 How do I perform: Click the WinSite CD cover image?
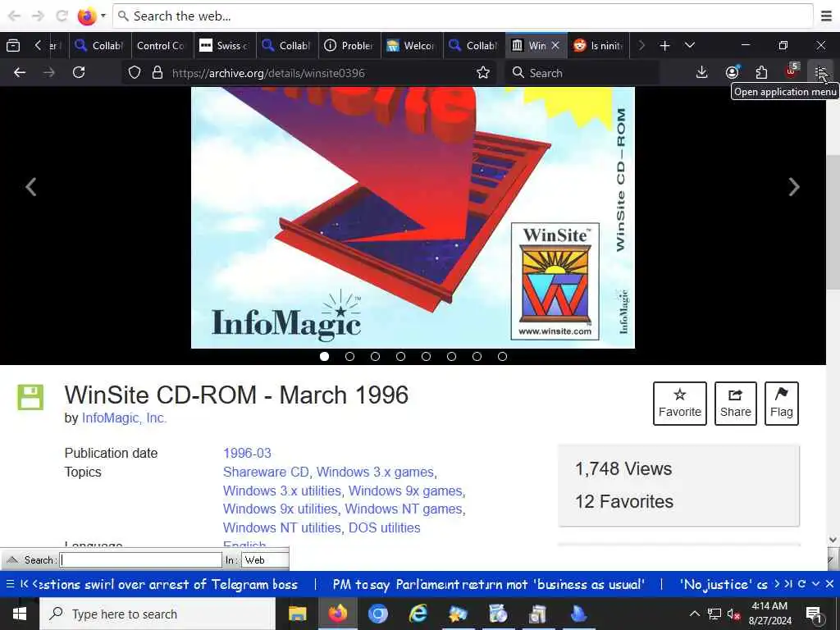coord(413,217)
